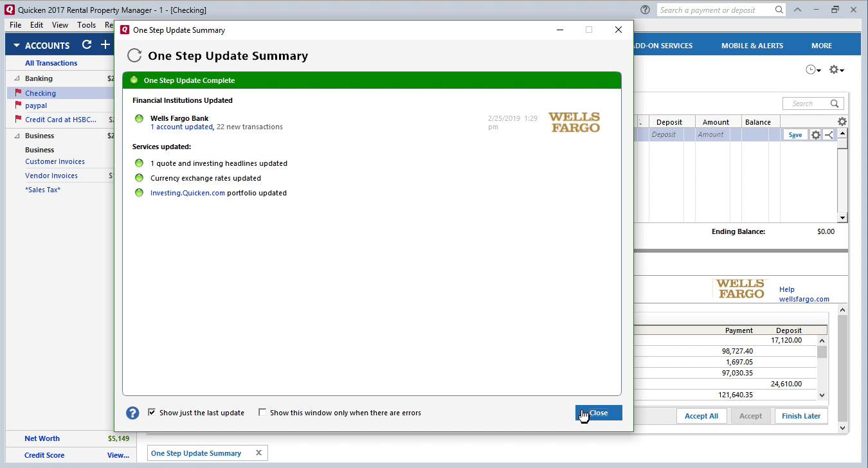Open the wellsfargo.com link
The image size is (868, 468).
804,299
